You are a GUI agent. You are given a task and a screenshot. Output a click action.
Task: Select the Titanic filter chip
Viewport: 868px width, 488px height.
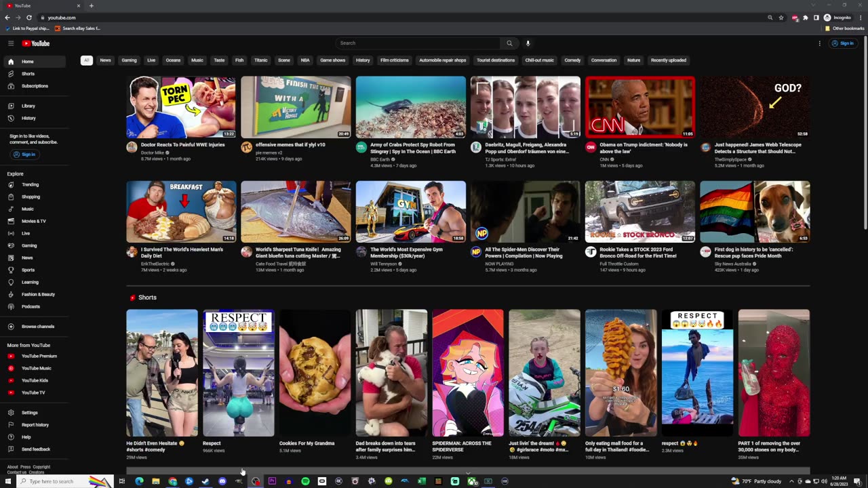(x=260, y=60)
